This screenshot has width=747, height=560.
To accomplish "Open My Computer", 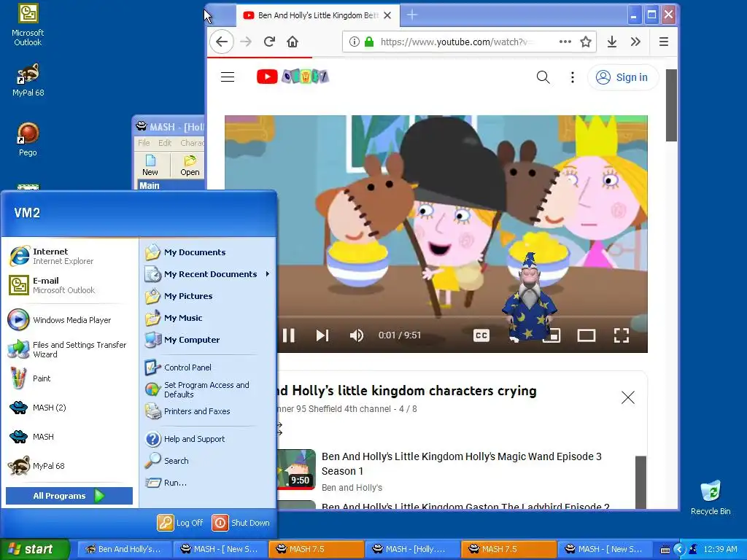I will pos(208,340).
